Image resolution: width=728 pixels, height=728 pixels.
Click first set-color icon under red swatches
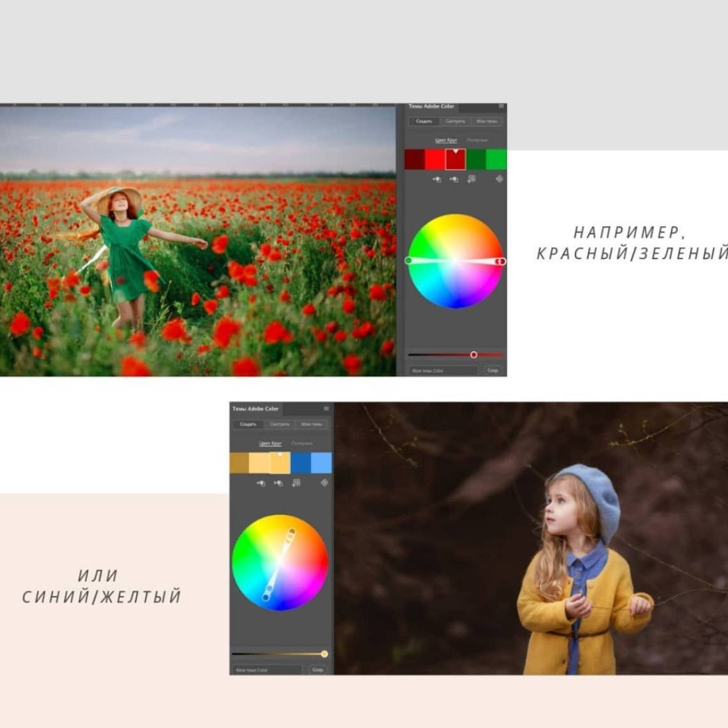point(437,179)
